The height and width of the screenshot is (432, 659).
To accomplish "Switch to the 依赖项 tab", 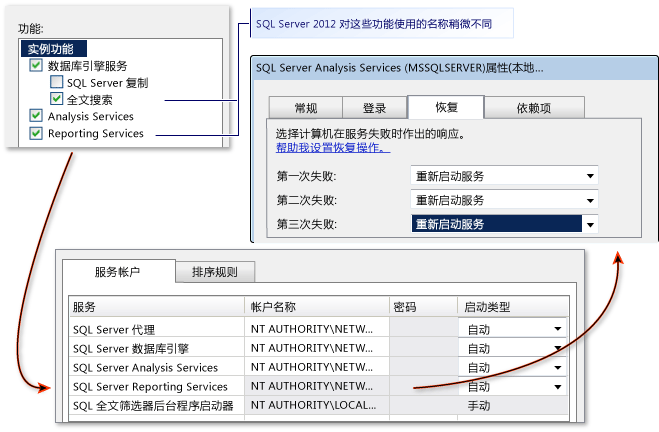I will tap(534, 108).
